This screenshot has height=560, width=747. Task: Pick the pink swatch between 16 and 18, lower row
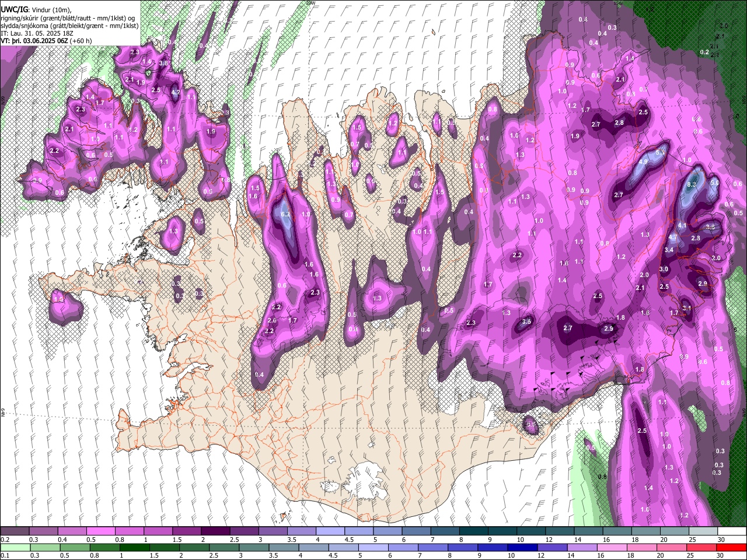[x=612, y=548]
